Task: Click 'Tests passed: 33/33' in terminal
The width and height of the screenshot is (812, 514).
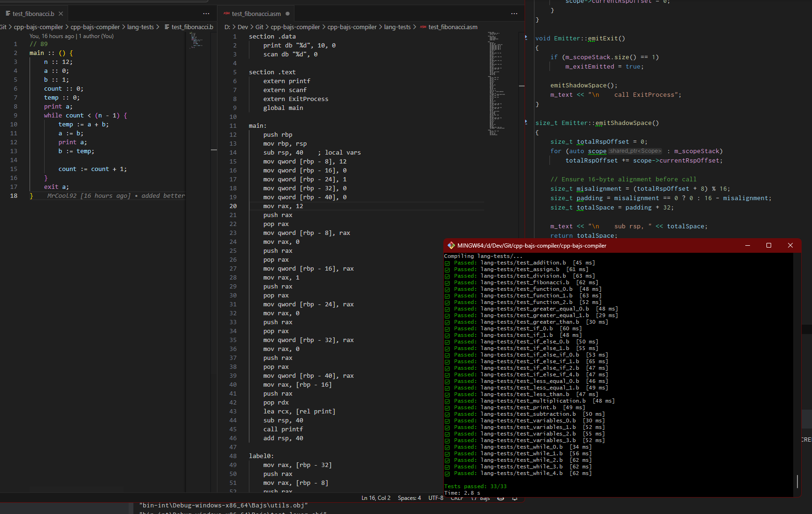Action: tap(475, 486)
